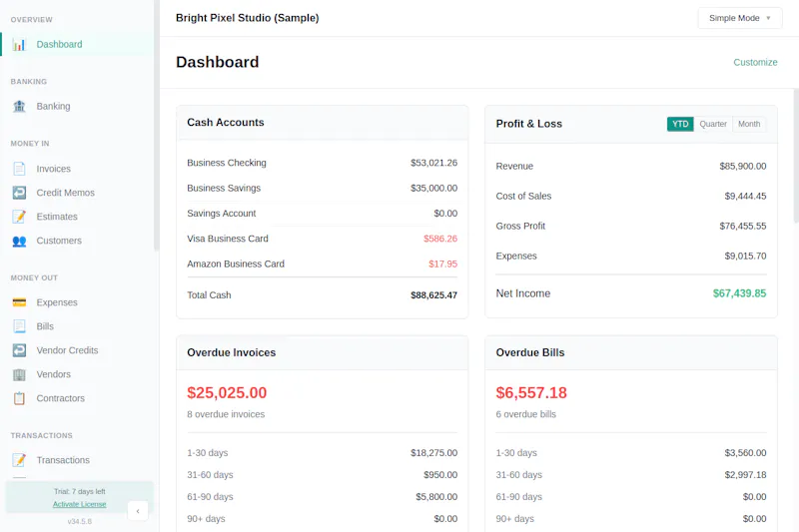Go to the Banking section
The width and height of the screenshot is (799, 532).
(77, 106)
